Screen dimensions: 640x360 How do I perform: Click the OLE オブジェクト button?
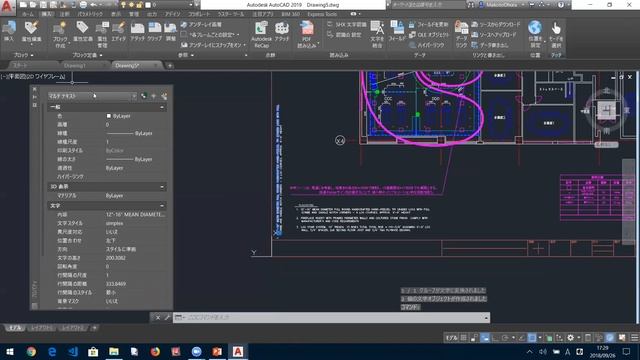coord(429,35)
